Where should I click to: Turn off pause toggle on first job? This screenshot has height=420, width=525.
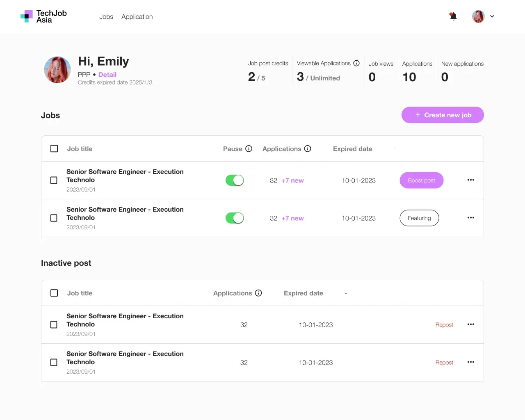pyautogui.click(x=235, y=180)
